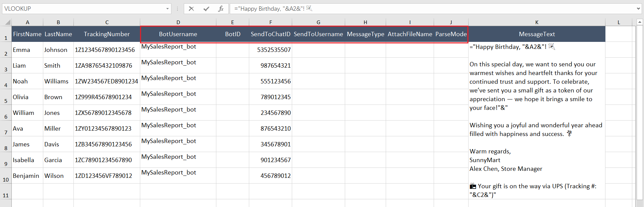This screenshot has height=207, width=644.
Task: Click the MessageText header cell
Action: pos(537,34)
